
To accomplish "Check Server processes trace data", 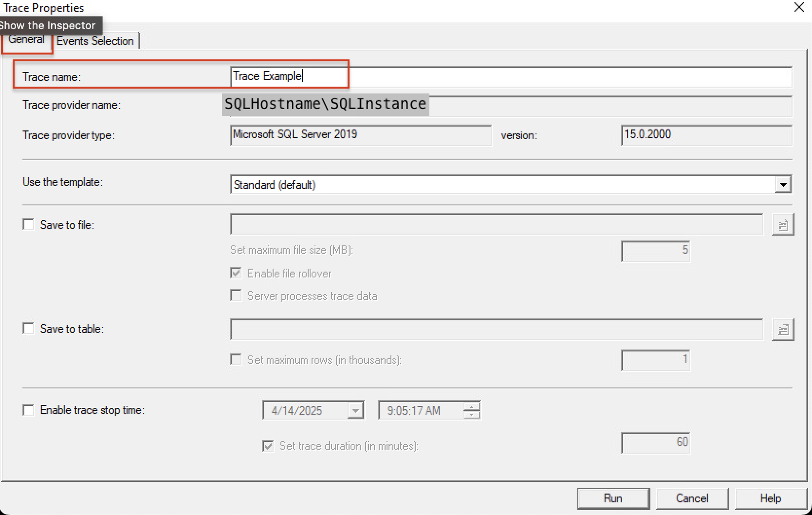I will point(236,295).
